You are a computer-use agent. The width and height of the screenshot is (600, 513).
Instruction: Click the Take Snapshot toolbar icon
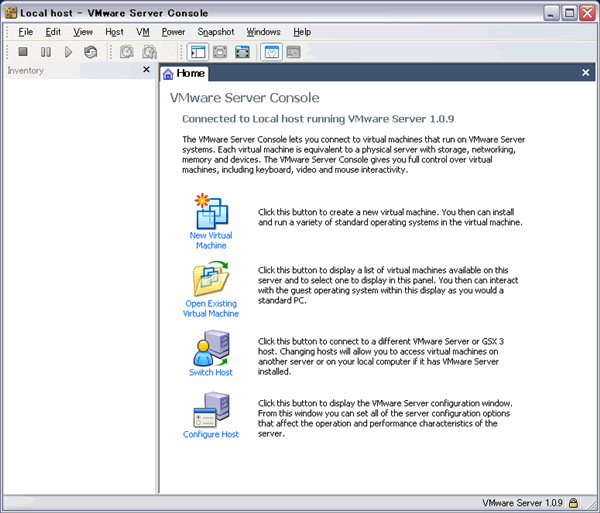[126, 52]
